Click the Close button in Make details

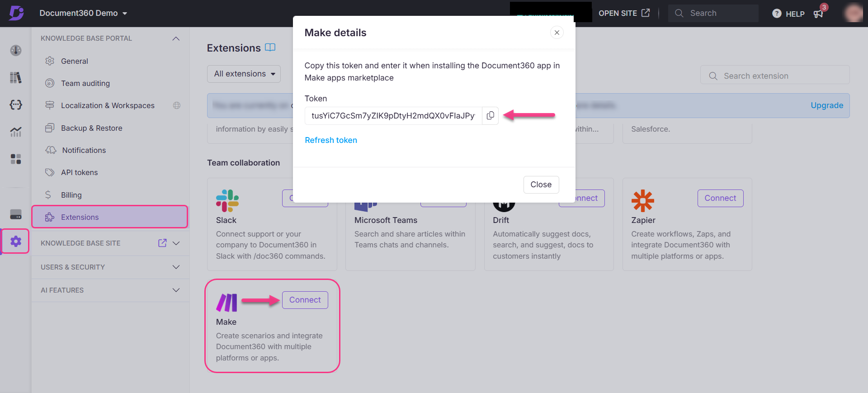click(541, 185)
